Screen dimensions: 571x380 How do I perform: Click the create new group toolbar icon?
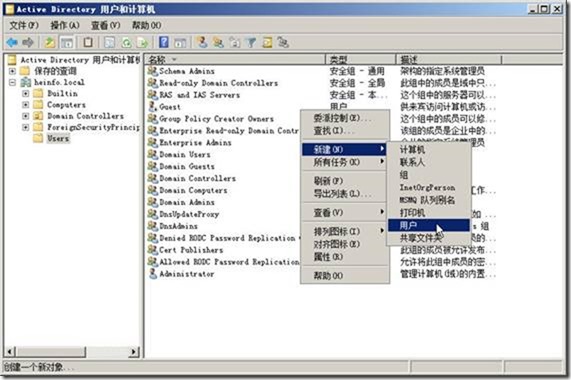coord(218,42)
